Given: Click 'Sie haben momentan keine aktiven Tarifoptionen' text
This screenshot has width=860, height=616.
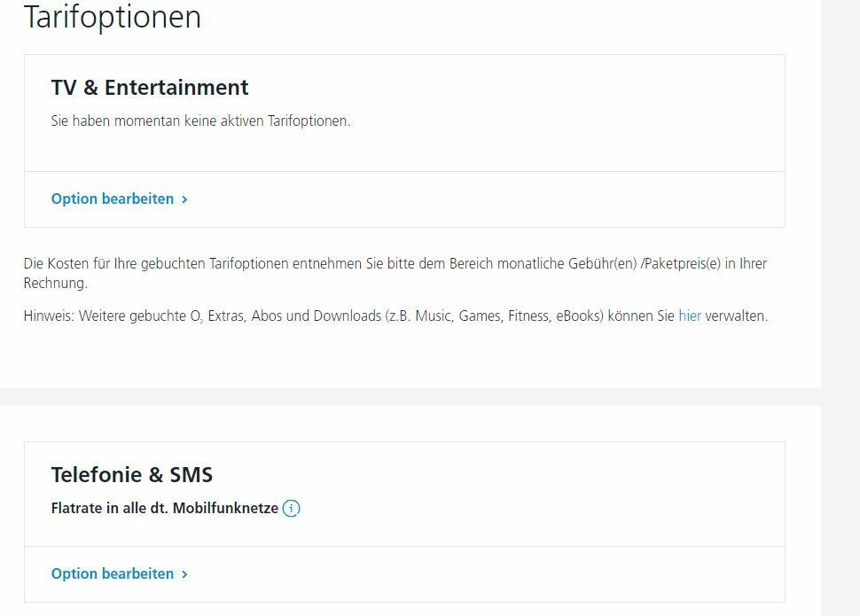Looking at the screenshot, I should coord(200,121).
